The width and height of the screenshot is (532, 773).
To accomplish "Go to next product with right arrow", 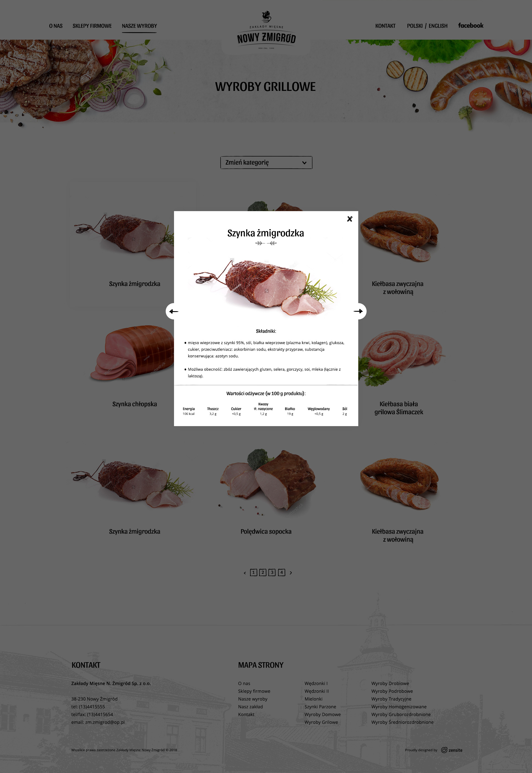I will (x=358, y=311).
